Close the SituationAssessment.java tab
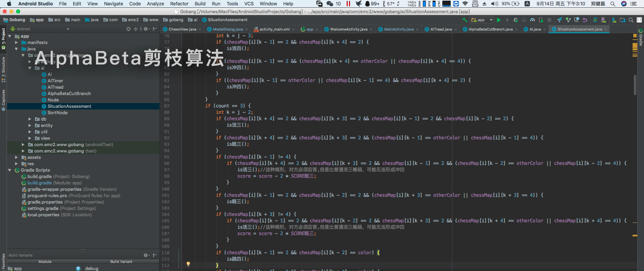The width and height of the screenshot is (644, 271). pyautogui.click(x=605, y=30)
